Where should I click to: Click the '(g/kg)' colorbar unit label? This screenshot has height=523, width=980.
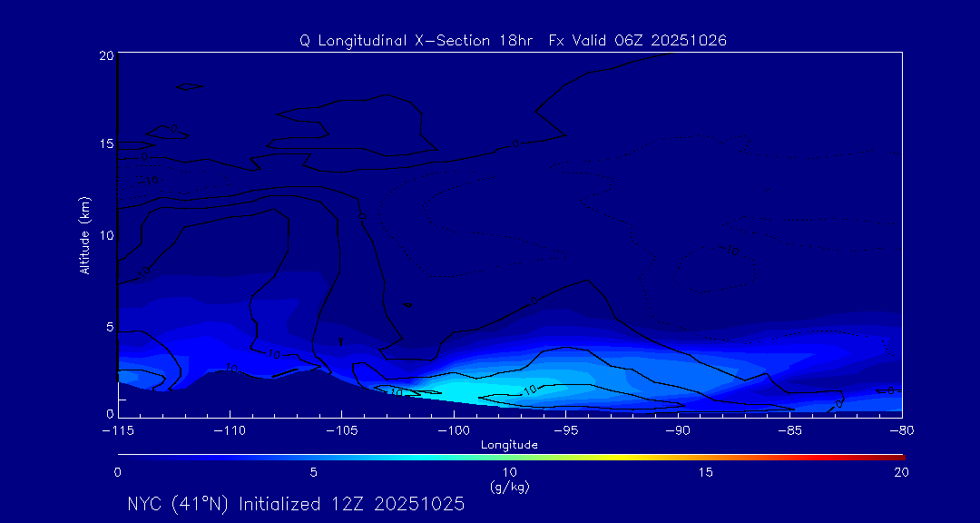[x=509, y=487]
